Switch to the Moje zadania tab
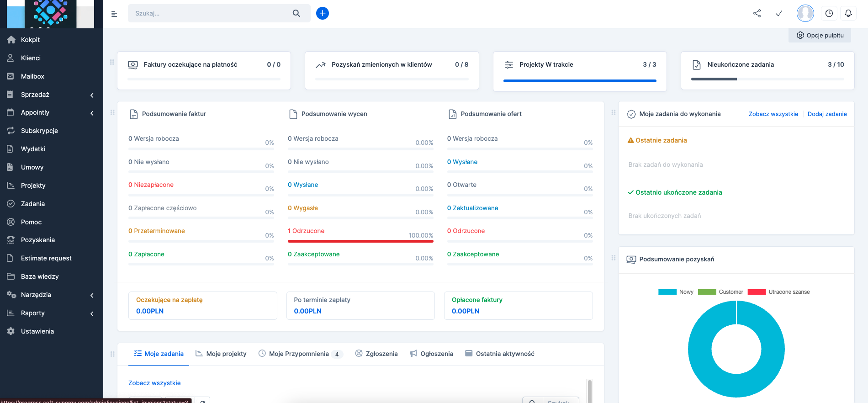Screen dimensions: 868x403 [159, 354]
